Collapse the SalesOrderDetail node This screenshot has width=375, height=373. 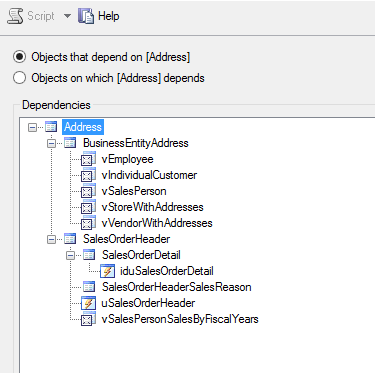pos(70,255)
